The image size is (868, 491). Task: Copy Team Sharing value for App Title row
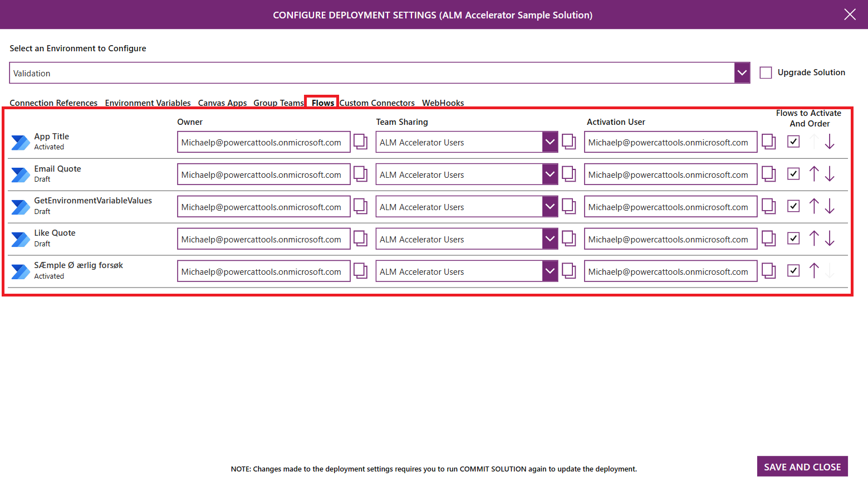point(569,142)
